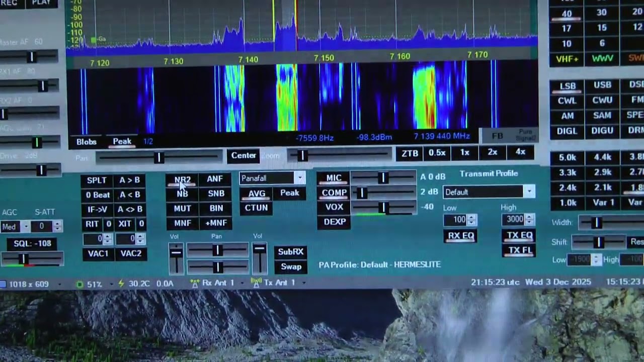Screen dimensions: 644x362
Task: Select the 40 meter band button
Action: coord(567,14)
